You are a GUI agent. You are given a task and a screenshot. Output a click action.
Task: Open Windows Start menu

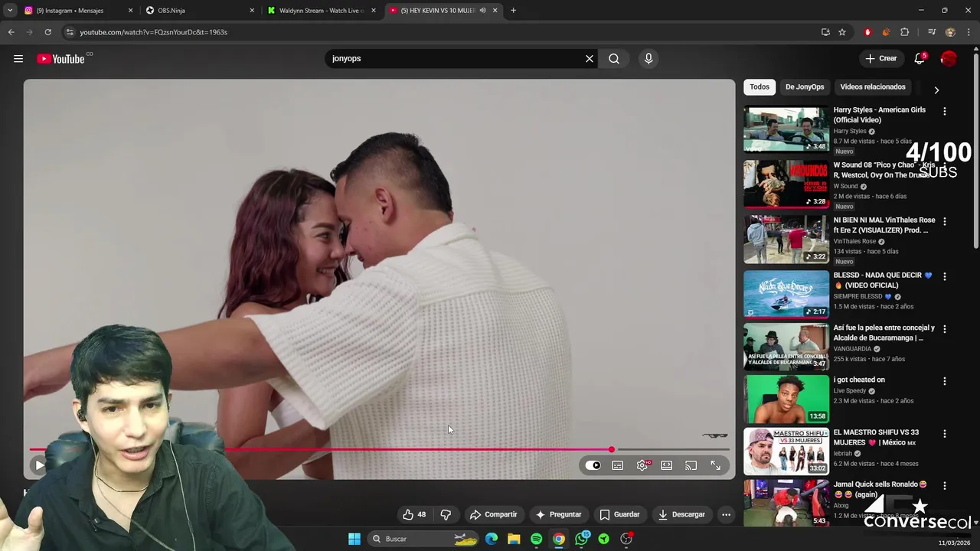354,539
